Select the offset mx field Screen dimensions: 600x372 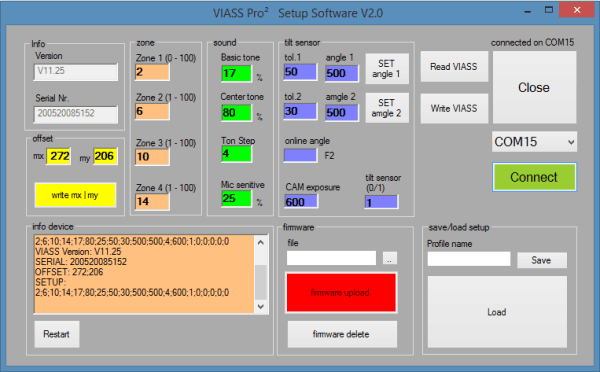pos(59,156)
